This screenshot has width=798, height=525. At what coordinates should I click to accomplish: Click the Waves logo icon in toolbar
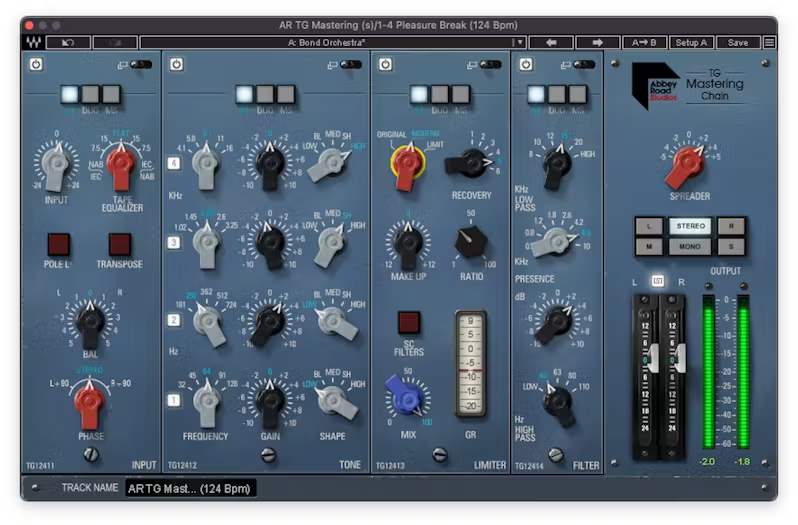[x=34, y=42]
